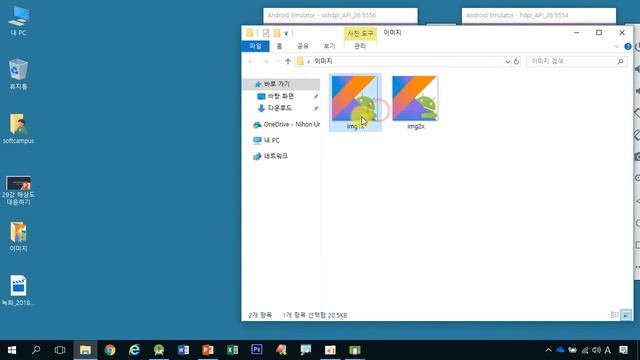640x360 pixels.
Task: Switch to the 공유 ribbon tab
Action: pos(303,46)
